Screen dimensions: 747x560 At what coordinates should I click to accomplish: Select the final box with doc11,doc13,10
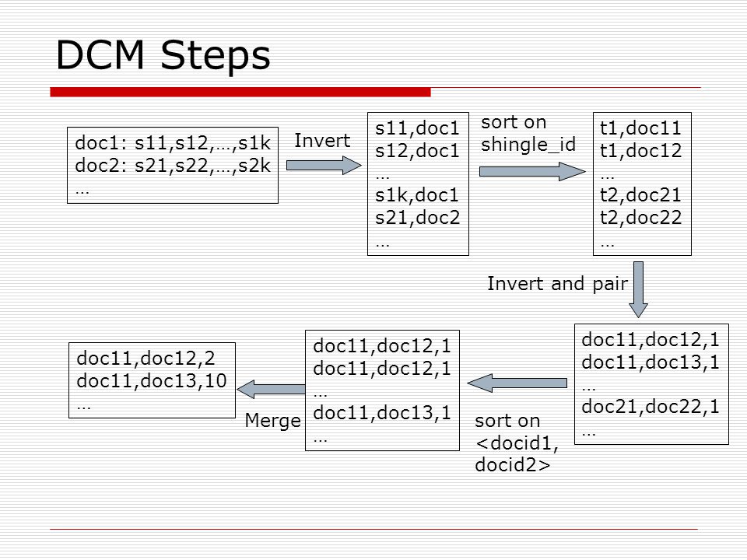pos(152,380)
